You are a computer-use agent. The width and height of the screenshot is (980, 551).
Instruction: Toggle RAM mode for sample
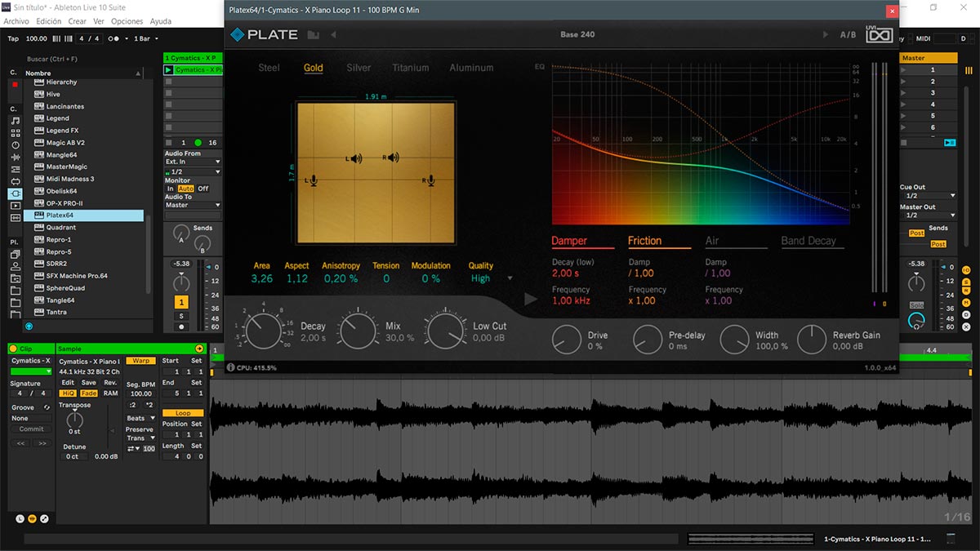(110, 393)
